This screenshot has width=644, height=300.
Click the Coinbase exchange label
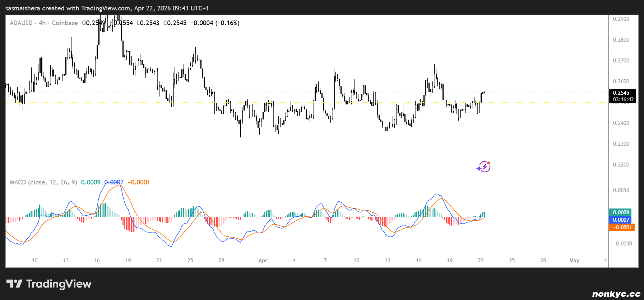pyautogui.click(x=65, y=23)
